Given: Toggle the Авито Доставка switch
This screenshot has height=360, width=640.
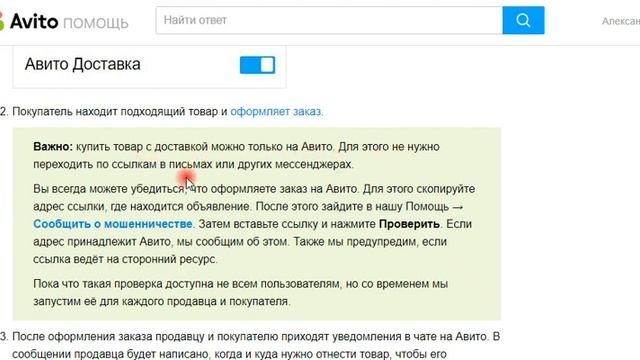Looking at the screenshot, I should [x=257, y=65].
